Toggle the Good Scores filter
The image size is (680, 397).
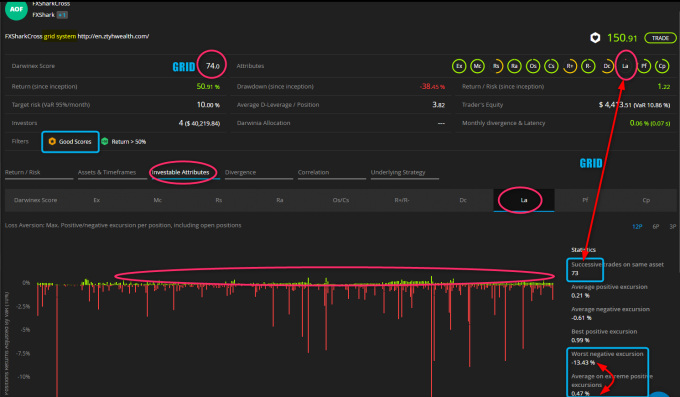[x=70, y=141]
